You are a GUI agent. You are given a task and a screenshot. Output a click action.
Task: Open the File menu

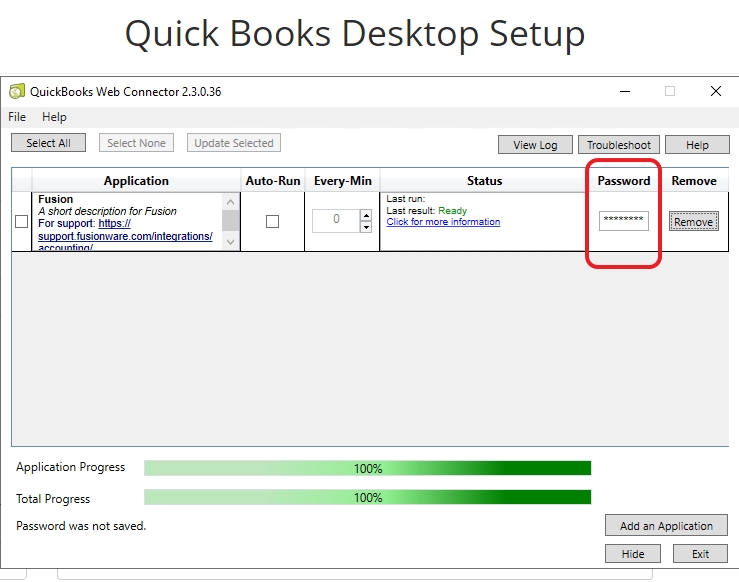click(x=17, y=117)
